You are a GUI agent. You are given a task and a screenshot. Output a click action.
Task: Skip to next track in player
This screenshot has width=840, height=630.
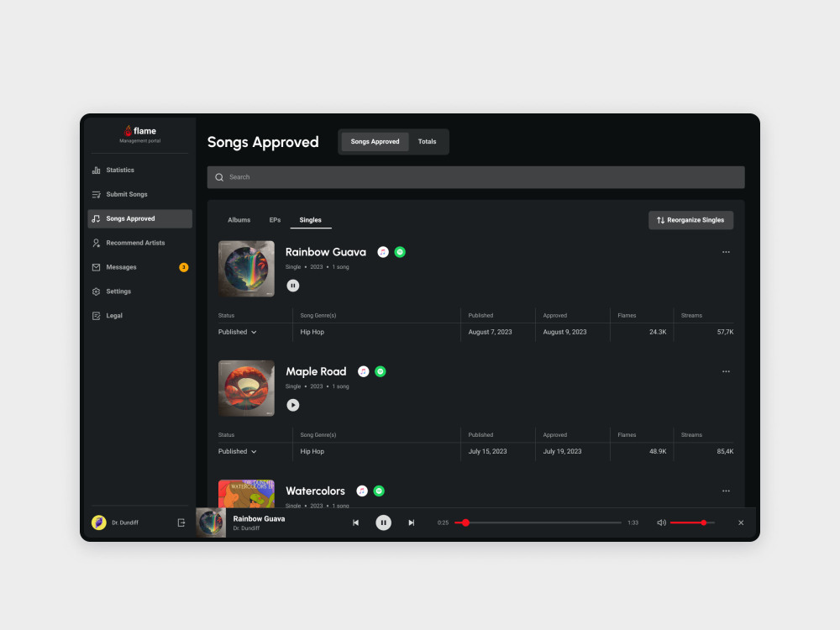(x=412, y=522)
